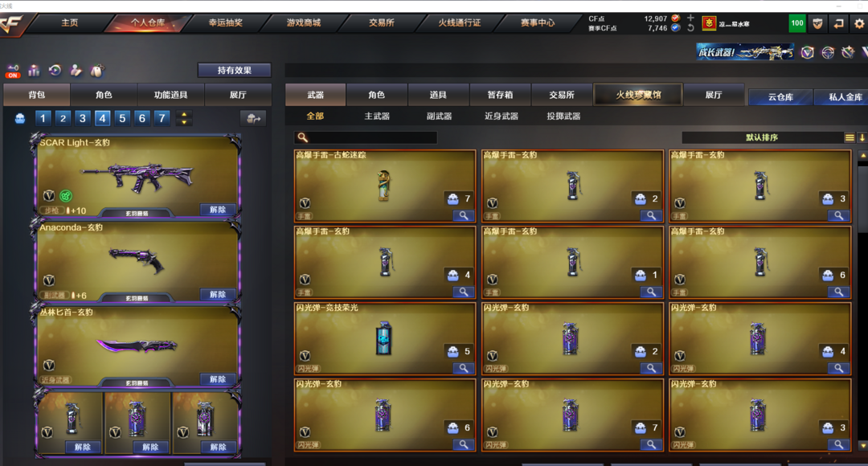Click magnifier on 闪光弹-玄豹 in bag 7
868x466 pixels.
tap(651, 444)
